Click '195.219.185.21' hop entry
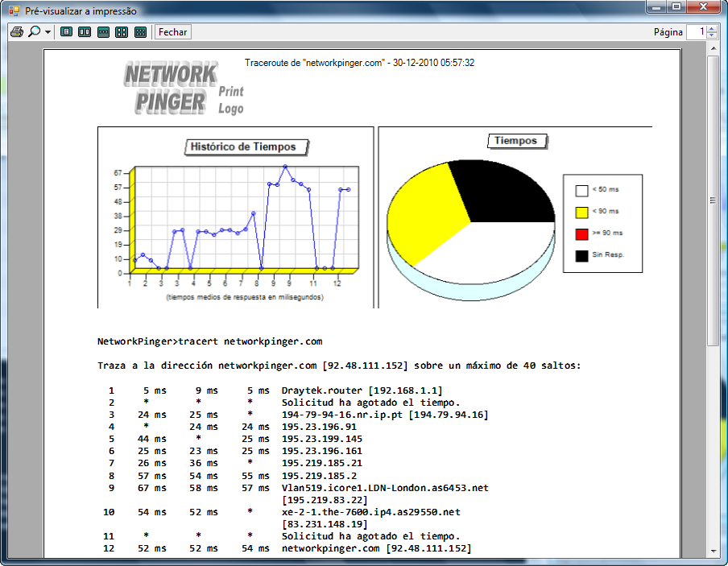This screenshot has height=566, width=728. coord(322,463)
